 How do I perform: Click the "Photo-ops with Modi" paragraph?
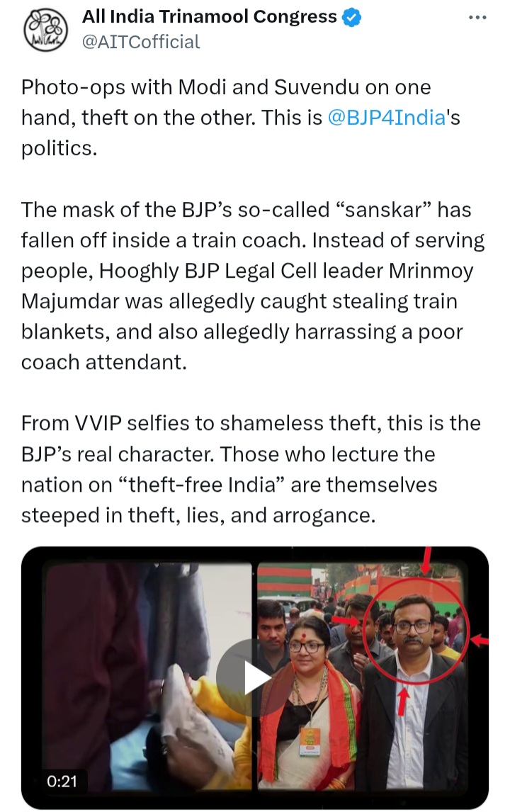point(241,118)
